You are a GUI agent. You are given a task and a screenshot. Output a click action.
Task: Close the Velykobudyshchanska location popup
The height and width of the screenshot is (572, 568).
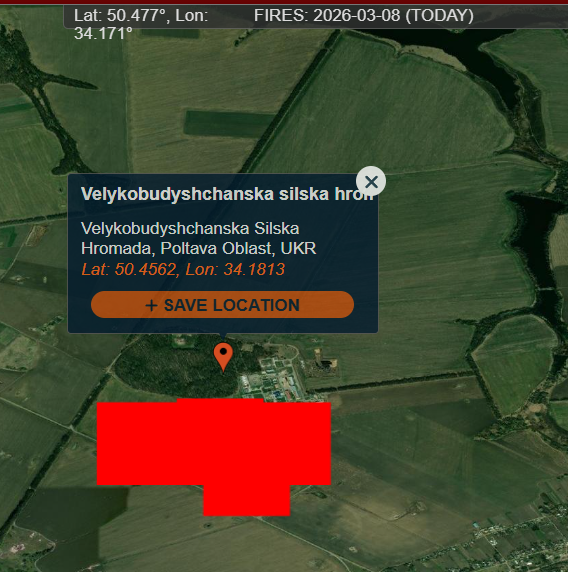pyautogui.click(x=371, y=181)
